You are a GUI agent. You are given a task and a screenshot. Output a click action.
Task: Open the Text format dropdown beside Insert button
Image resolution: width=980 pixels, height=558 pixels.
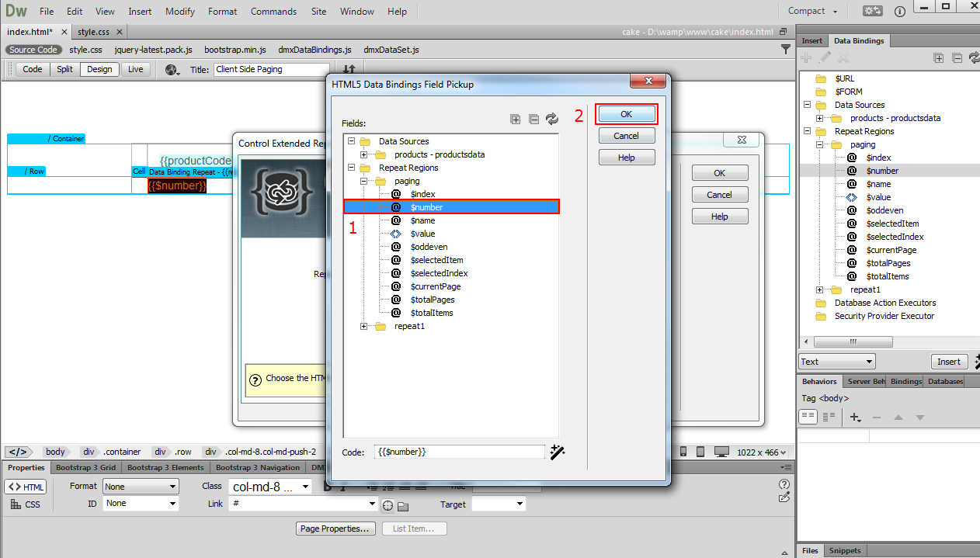coord(837,362)
